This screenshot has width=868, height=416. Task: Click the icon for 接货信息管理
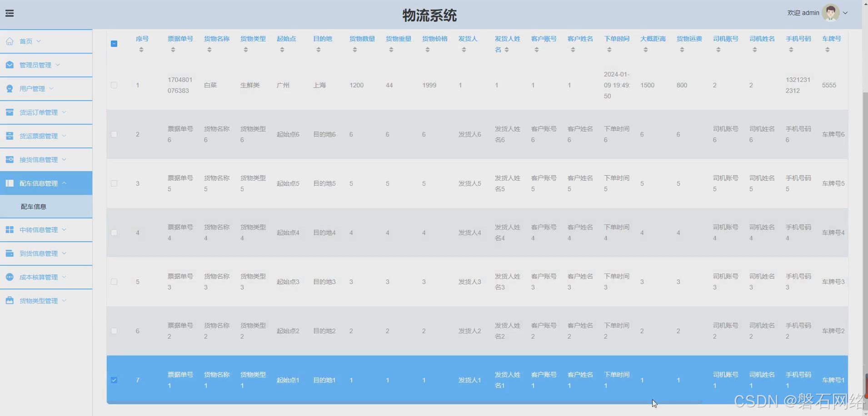coord(10,159)
